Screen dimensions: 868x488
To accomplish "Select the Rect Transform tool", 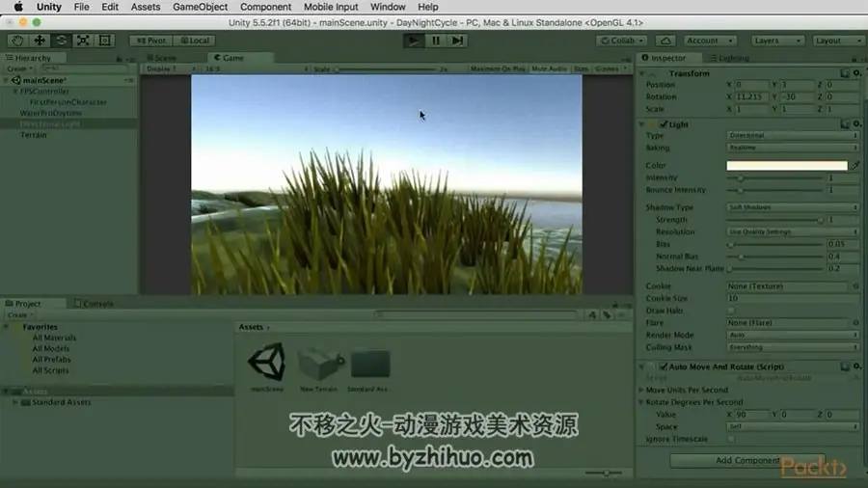I will tap(104, 41).
